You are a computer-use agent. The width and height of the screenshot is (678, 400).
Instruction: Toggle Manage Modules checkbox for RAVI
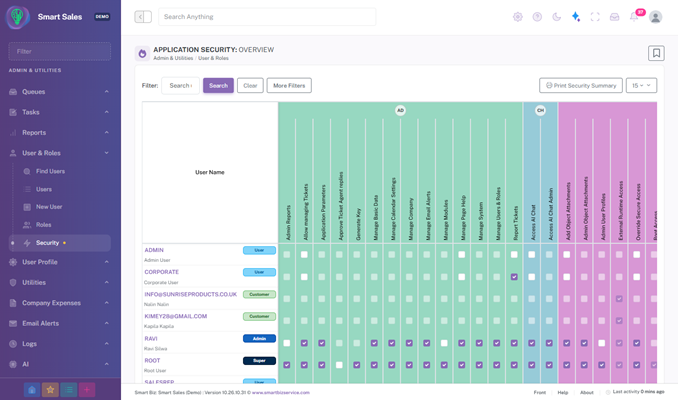point(444,343)
